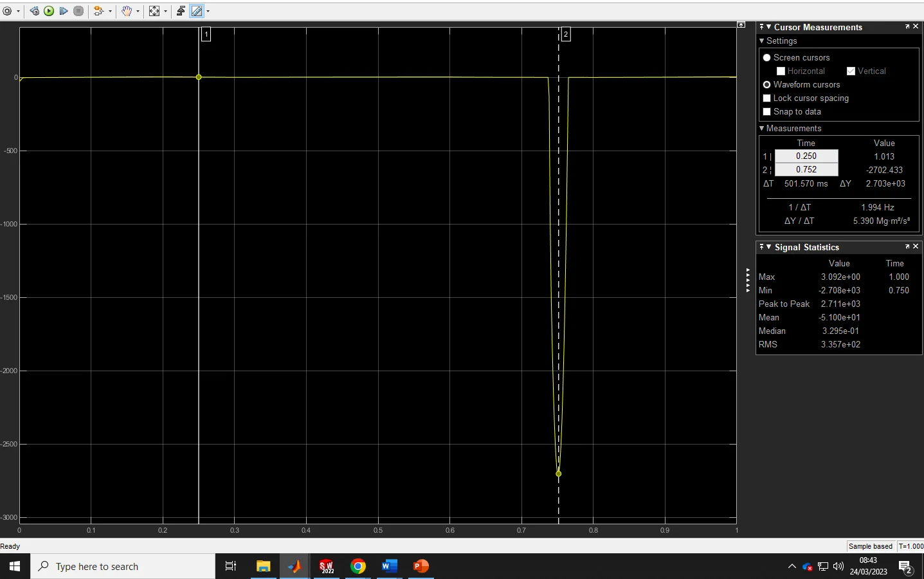The image size is (924, 579).
Task: Open the notification center icon
Action: coord(905,567)
